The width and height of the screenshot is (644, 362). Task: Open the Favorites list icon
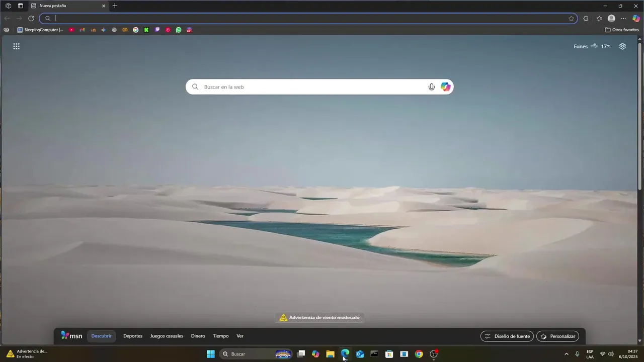(x=599, y=18)
